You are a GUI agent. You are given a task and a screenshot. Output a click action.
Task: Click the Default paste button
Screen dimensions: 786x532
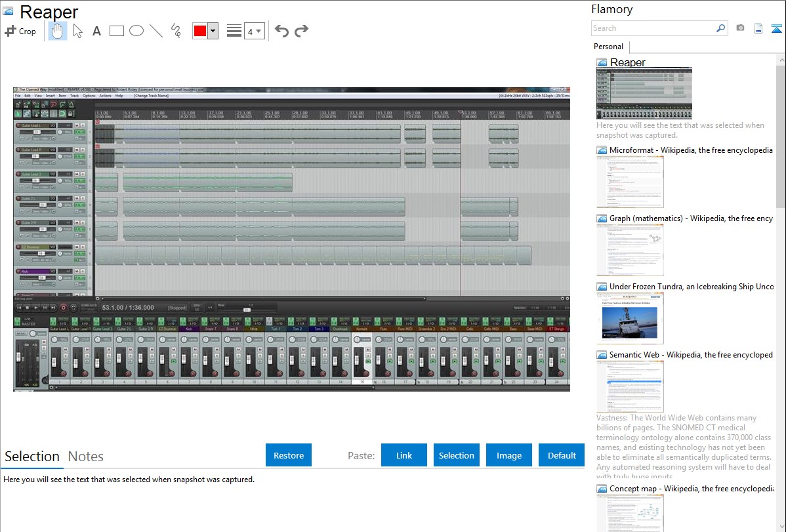pyautogui.click(x=562, y=455)
